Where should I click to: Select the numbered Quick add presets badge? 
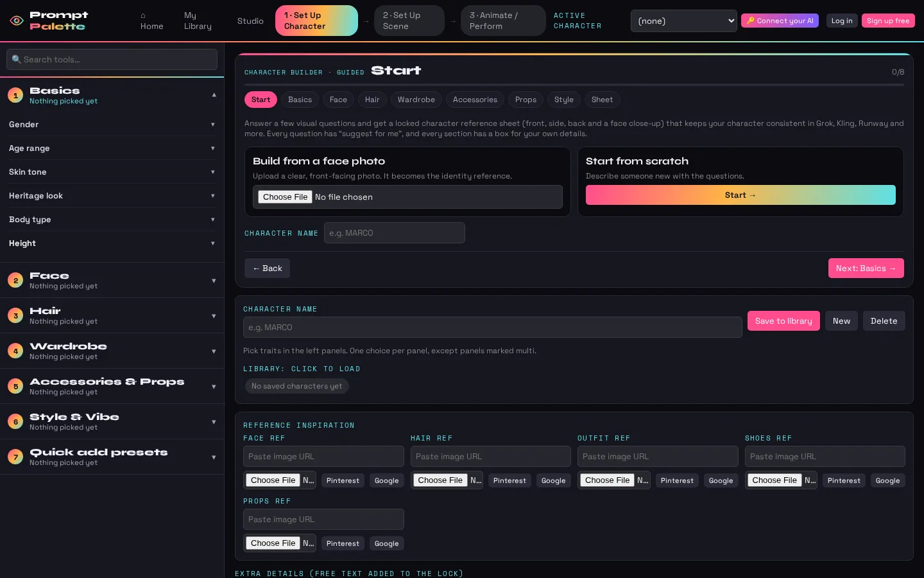point(15,457)
